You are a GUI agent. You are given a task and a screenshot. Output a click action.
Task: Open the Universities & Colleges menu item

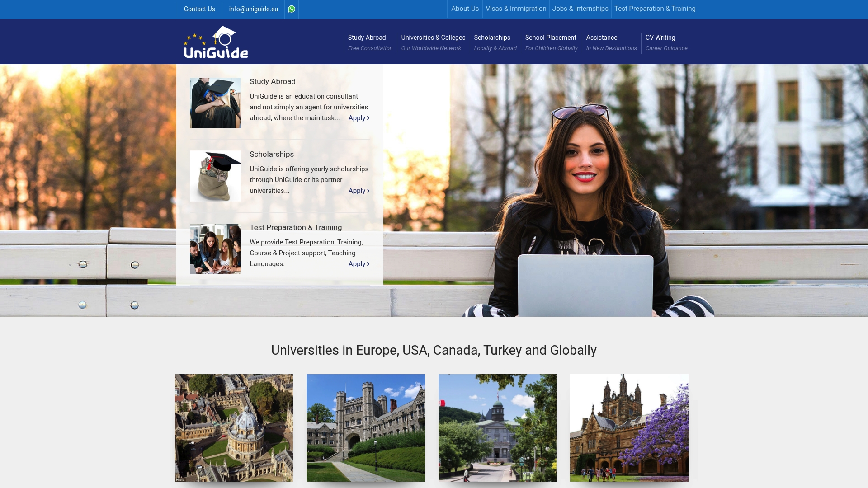pyautogui.click(x=433, y=42)
